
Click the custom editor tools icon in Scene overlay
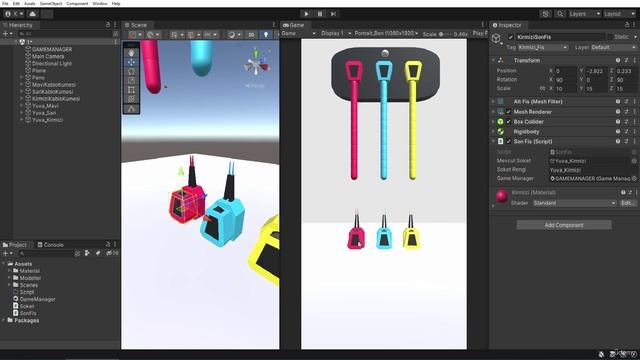coord(131,109)
